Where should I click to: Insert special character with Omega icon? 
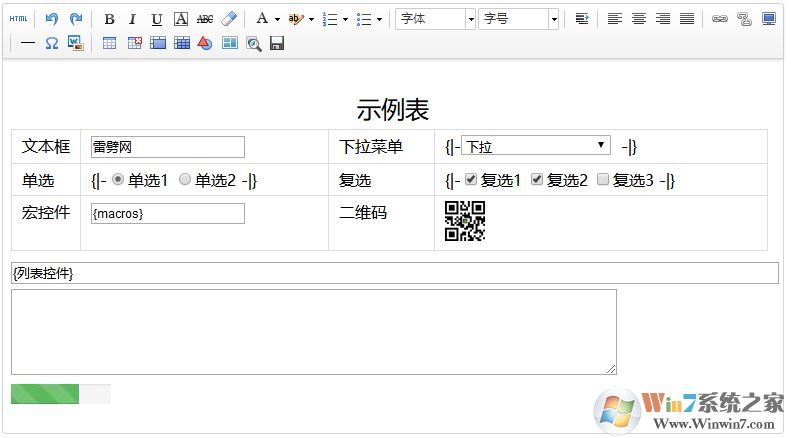click(x=51, y=43)
